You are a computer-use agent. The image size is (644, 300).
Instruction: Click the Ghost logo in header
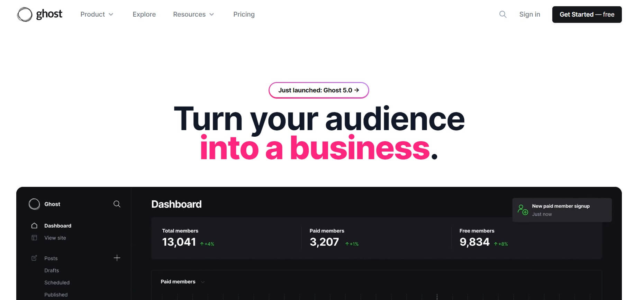pyautogui.click(x=39, y=15)
